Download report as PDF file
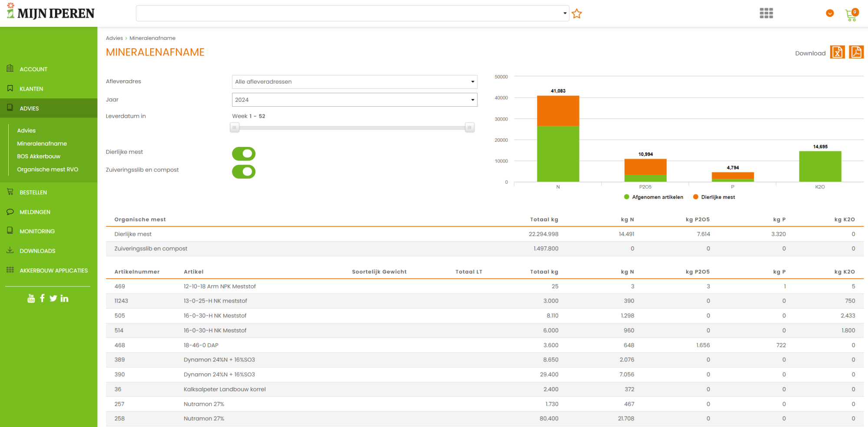This screenshot has width=868, height=427. tap(856, 52)
